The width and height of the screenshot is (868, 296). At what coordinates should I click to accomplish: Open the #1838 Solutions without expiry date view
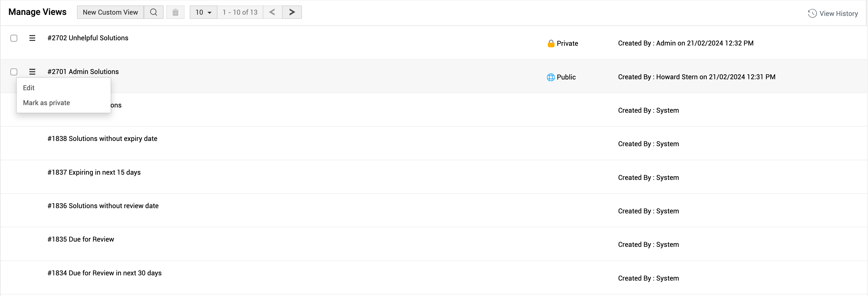pyautogui.click(x=103, y=138)
